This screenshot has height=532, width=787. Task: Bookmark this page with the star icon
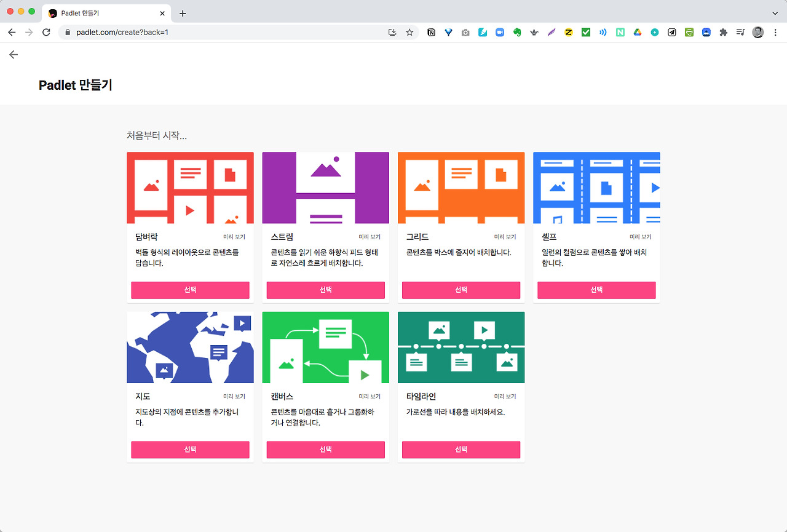coord(409,32)
